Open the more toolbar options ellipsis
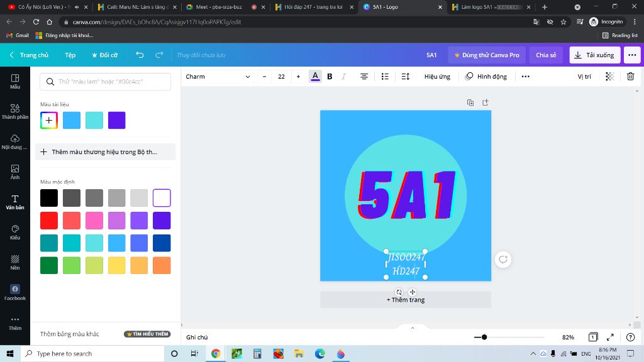Image resolution: width=644 pixels, height=362 pixels. click(525, 76)
